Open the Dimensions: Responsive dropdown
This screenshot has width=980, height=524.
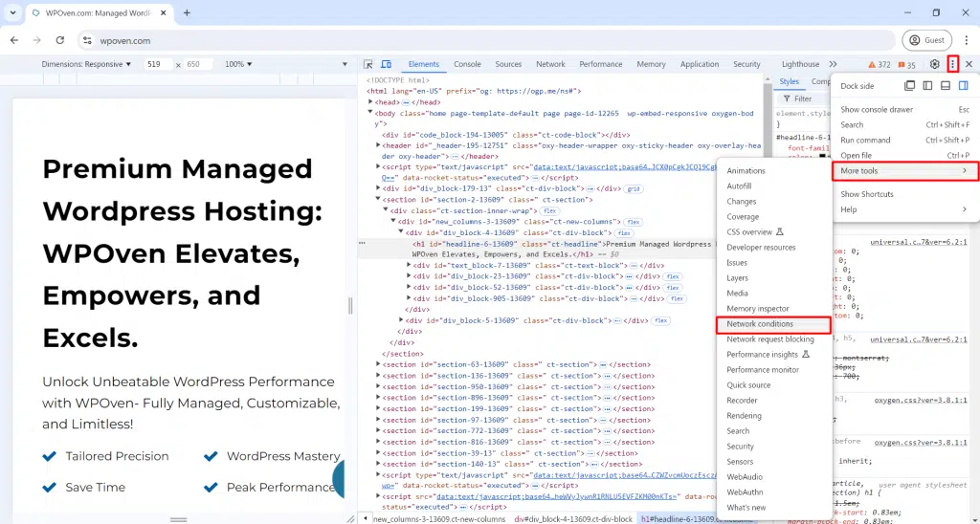tap(86, 64)
